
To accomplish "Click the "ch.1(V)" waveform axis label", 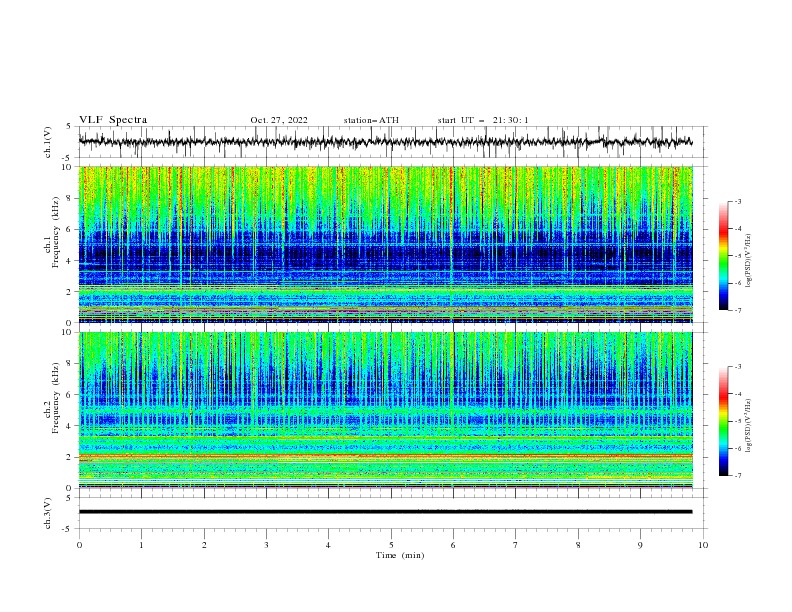I will (x=48, y=142).
